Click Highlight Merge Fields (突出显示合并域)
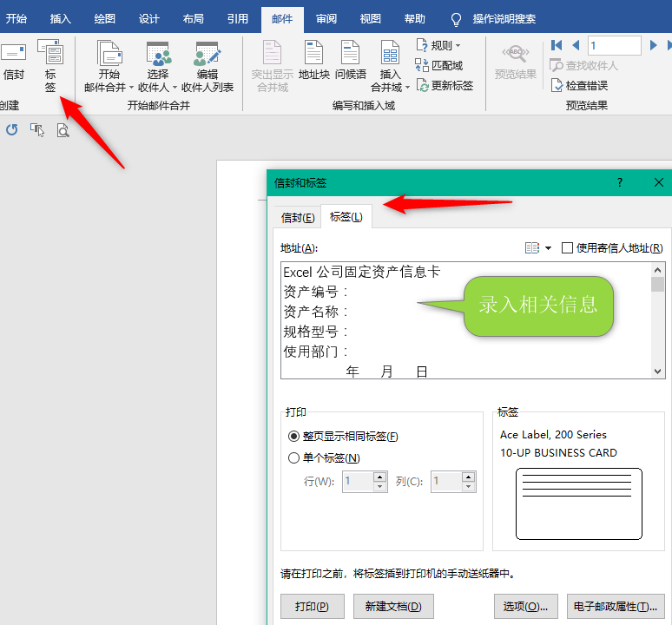672x625 pixels. click(x=272, y=66)
